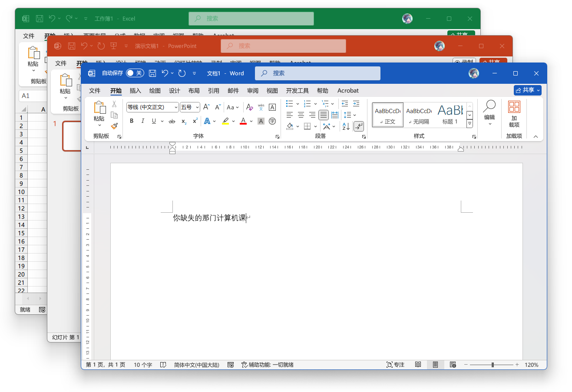Screen dimensions: 572x392
Task: Click the Clear All Formatting icon
Action: 249,107
